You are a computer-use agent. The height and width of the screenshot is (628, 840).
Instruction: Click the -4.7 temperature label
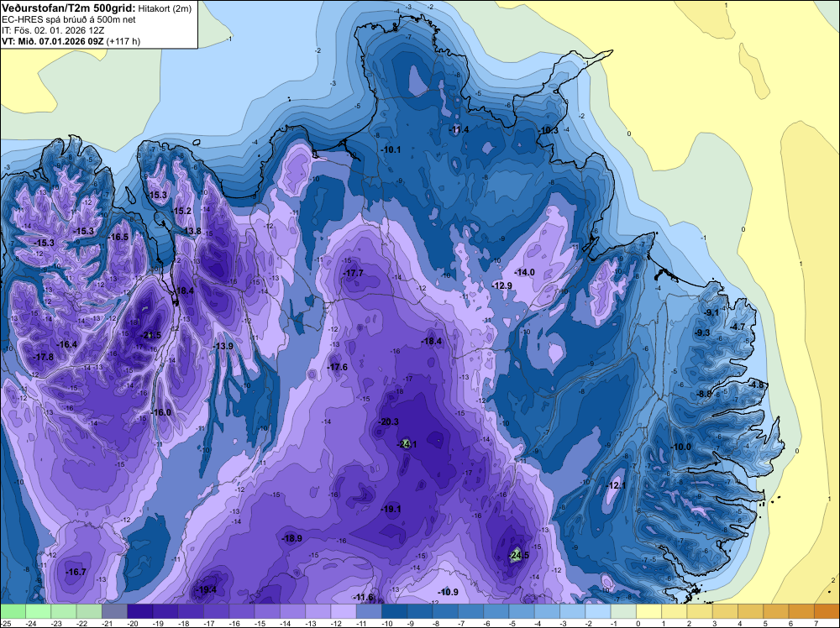[738, 327]
